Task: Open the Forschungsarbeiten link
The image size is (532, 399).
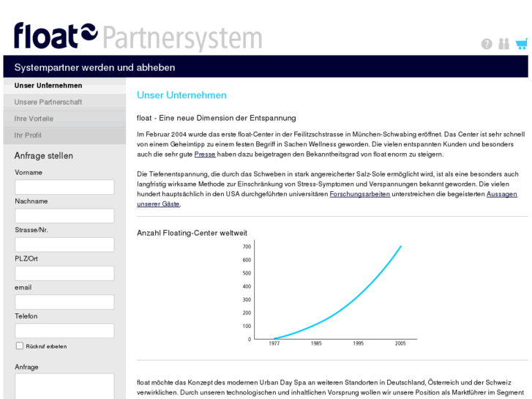Action: [359, 194]
